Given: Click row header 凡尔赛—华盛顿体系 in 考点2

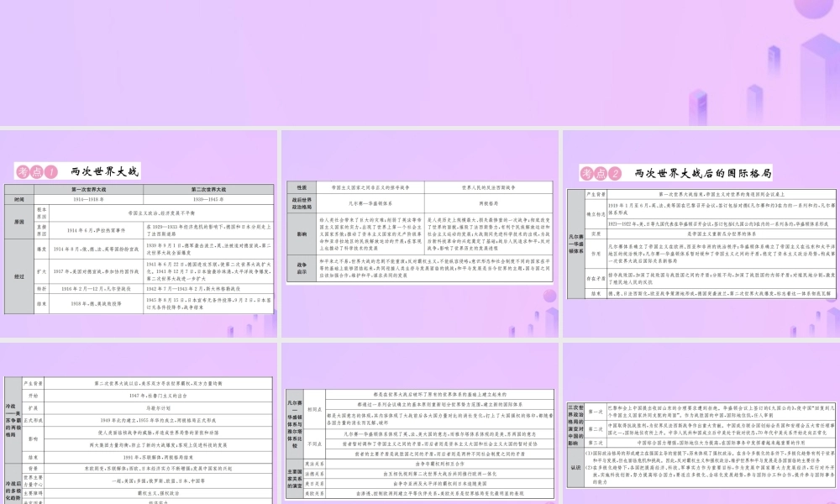Looking at the screenshot, I should point(576,244).
